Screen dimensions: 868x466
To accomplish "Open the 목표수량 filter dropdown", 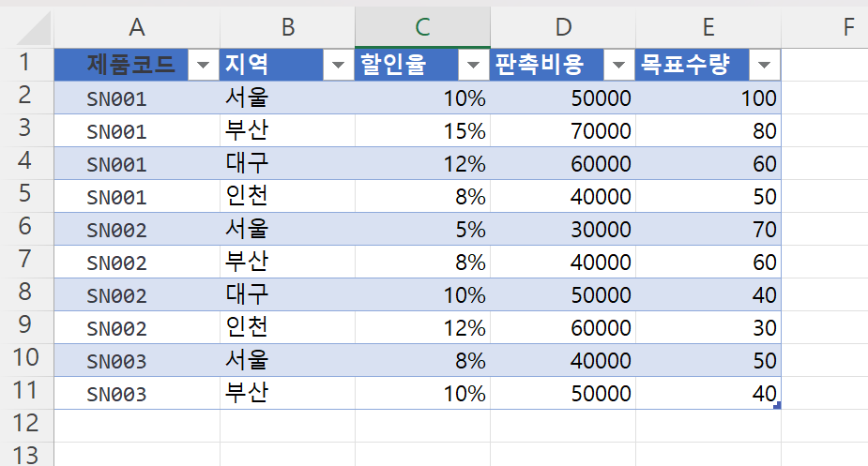I will click(x=765, y=66).
